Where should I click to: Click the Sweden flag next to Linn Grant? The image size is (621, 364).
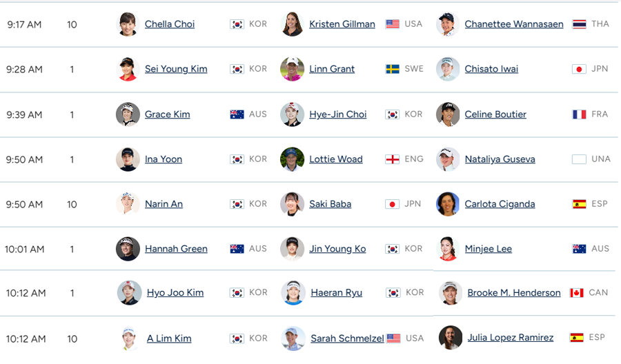[393, 69]
